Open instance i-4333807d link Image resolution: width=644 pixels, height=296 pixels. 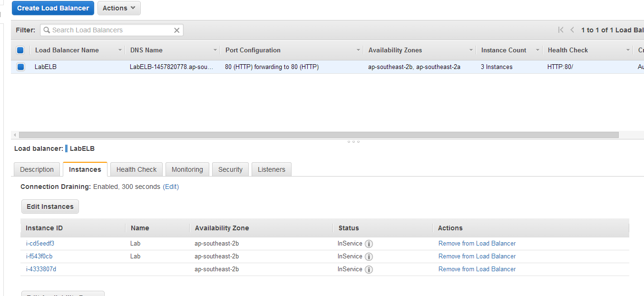pos(41,269)
